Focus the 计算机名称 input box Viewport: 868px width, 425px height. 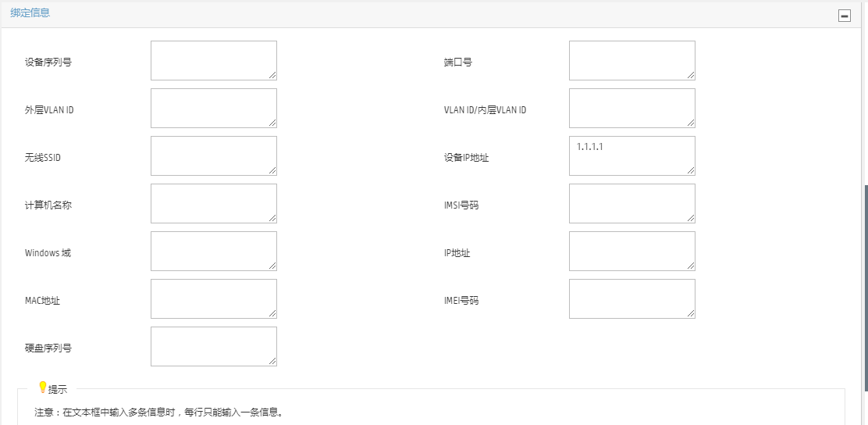[x=213, y=203]
